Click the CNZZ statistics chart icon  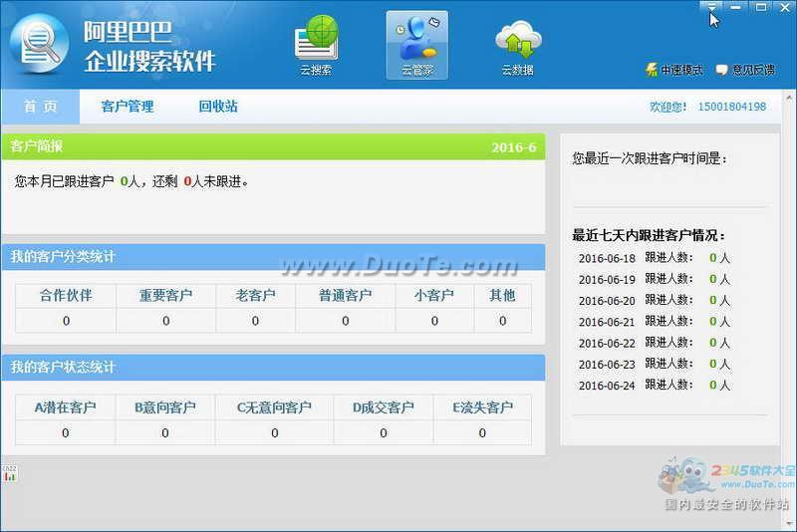click(10, 473)
